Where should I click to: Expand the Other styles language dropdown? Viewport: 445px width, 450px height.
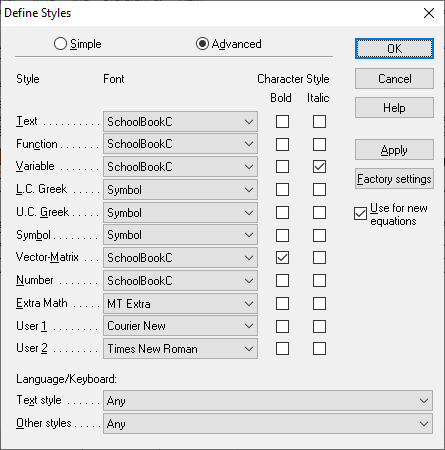tap(268, 424)
